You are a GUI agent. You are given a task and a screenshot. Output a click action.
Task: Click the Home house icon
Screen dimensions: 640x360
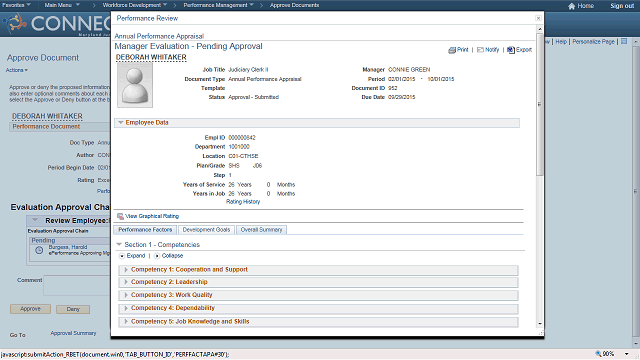click(x=571, y=6)
